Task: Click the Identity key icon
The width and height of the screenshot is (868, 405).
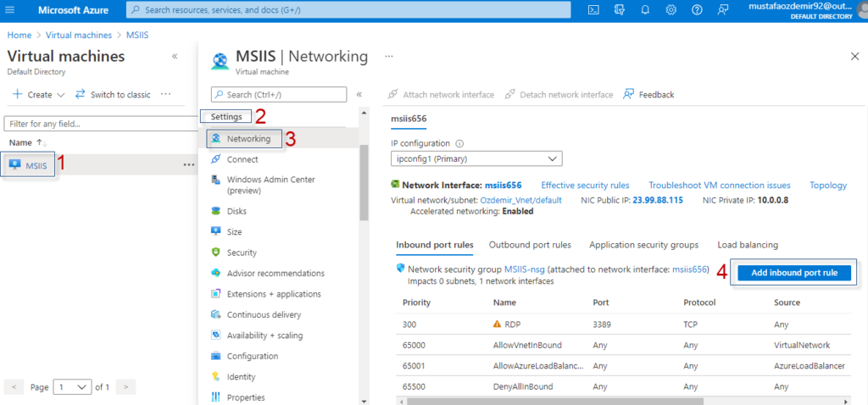Action: (216, 377)
